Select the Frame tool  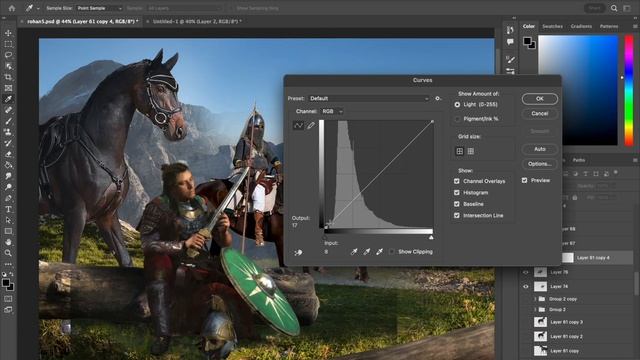click(x=8, y=88)
